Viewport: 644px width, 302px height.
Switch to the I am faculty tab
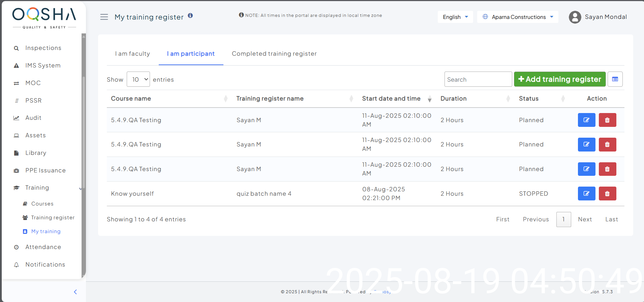click(x=132, y=54)
